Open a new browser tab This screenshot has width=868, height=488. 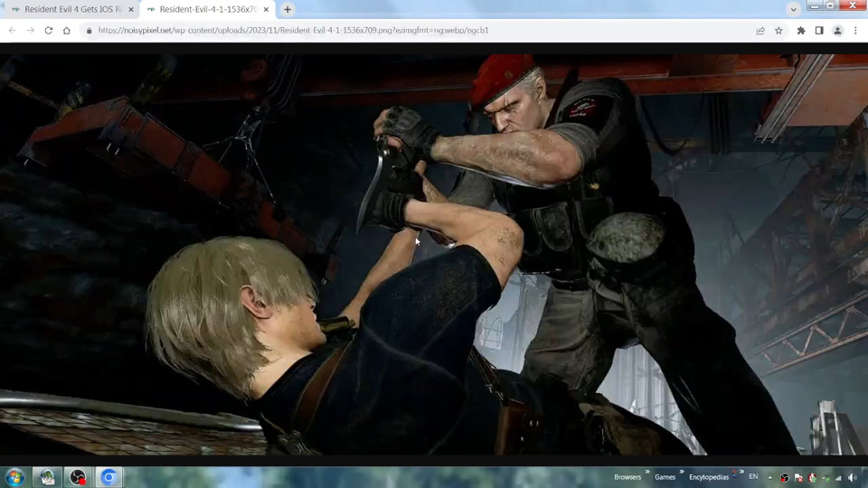[x=288, y=9]
